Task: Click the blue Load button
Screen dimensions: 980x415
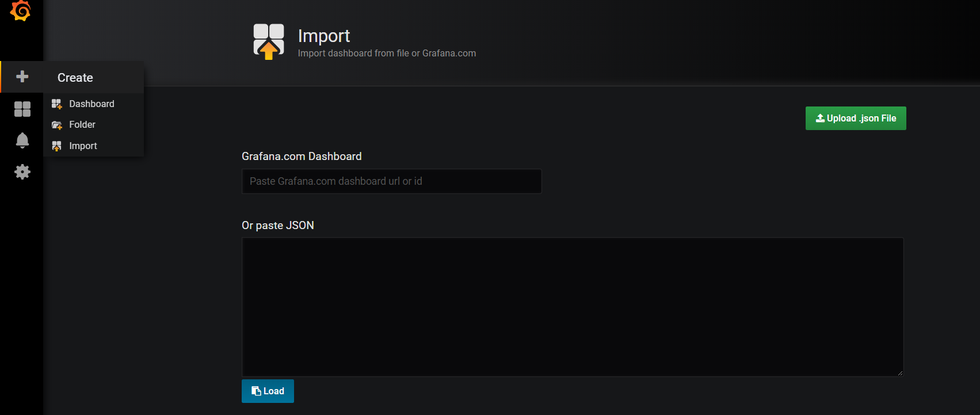Action: pyautogui.click(x=268, y=391)
